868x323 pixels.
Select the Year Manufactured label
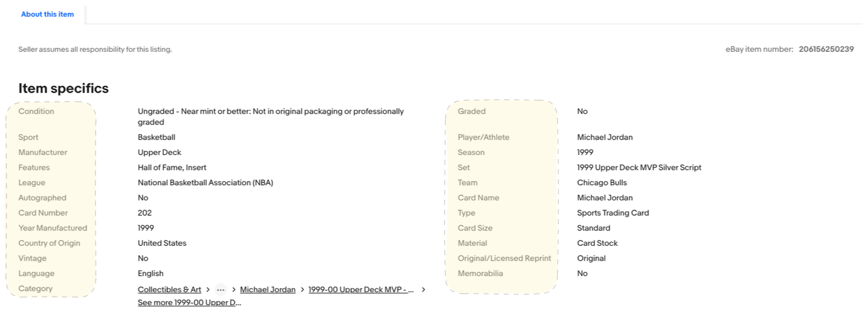tap(52, 228)
